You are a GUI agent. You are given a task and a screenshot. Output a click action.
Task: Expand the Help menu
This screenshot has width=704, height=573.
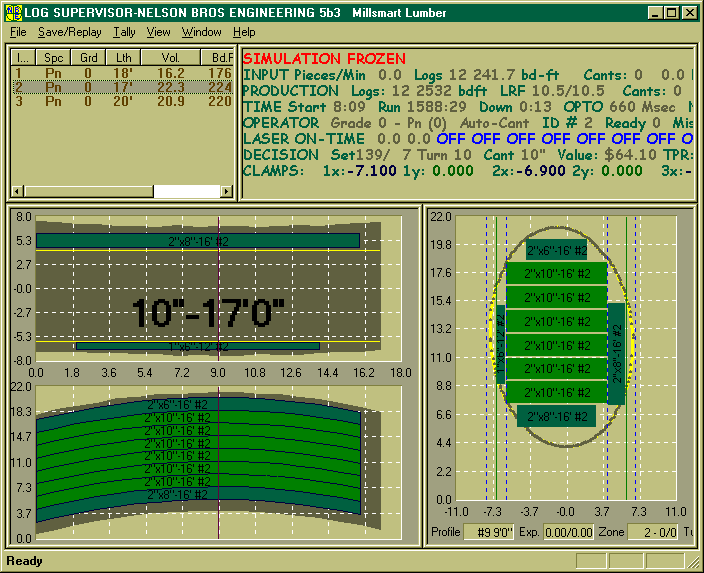click(x=244, y=32)
